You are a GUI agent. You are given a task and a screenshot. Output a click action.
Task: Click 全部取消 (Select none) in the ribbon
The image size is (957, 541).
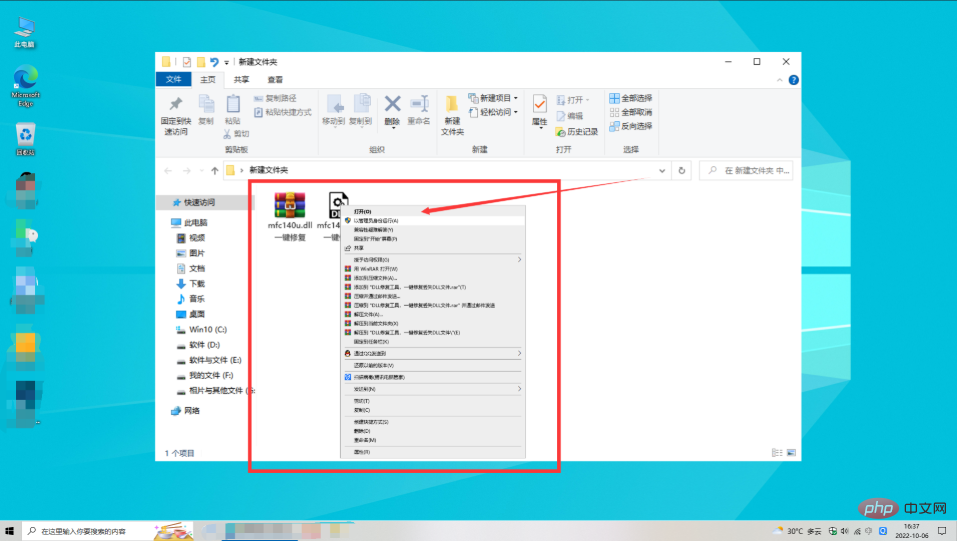tap(630, 112)
